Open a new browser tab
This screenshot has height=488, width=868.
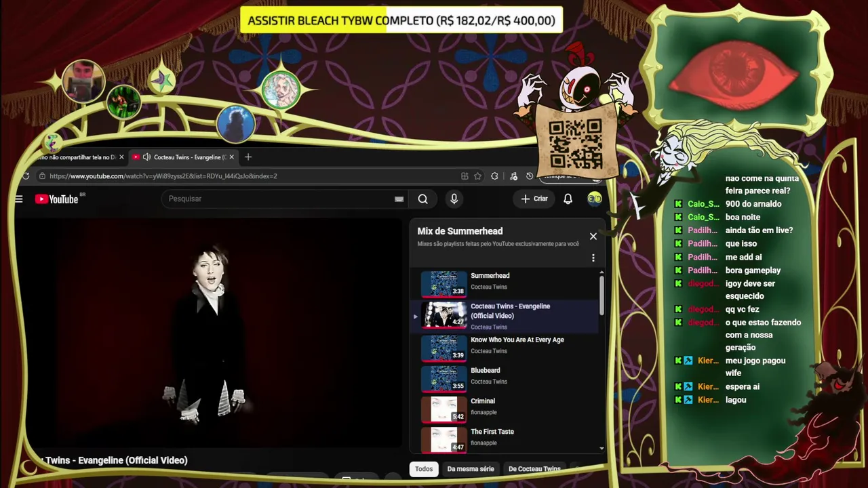point(248,157)
